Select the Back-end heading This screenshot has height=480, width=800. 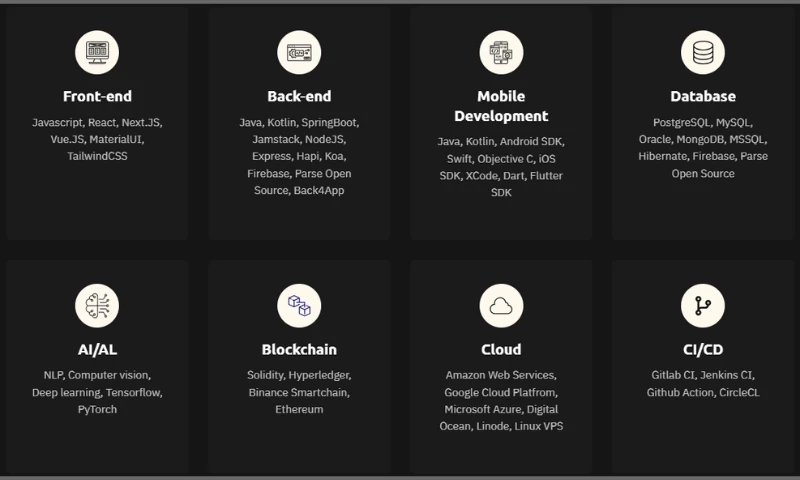tap(299, 97)
